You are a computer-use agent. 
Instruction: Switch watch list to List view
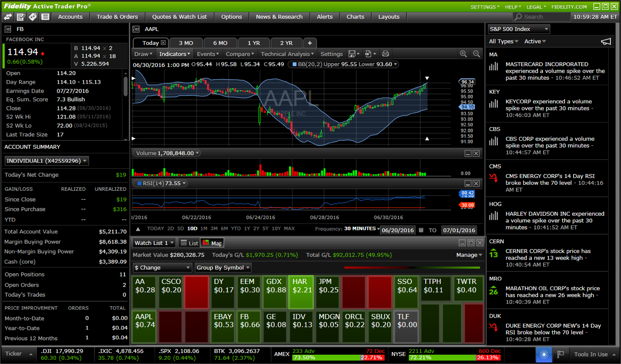190,243
